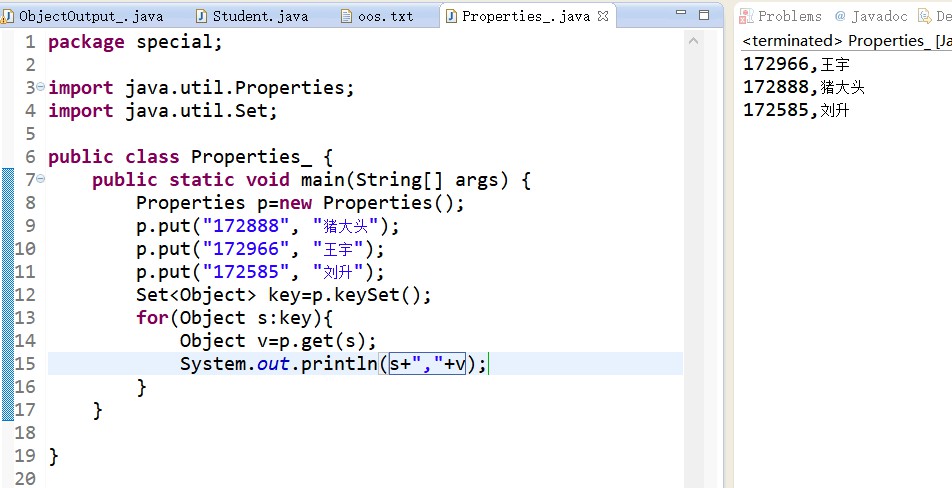Click console output line '172585,刘升'
This screenshot has height=488, width=952.
pyautogui.click(x=796, y=110)
